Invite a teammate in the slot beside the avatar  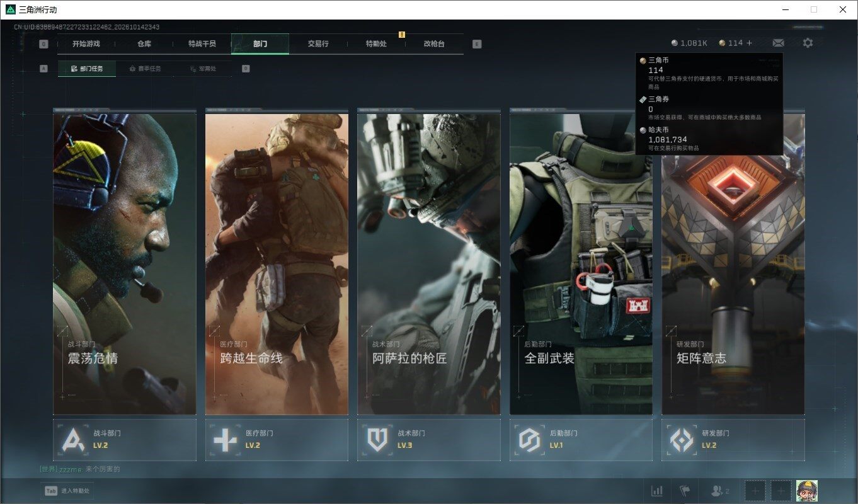pos(781,490)
